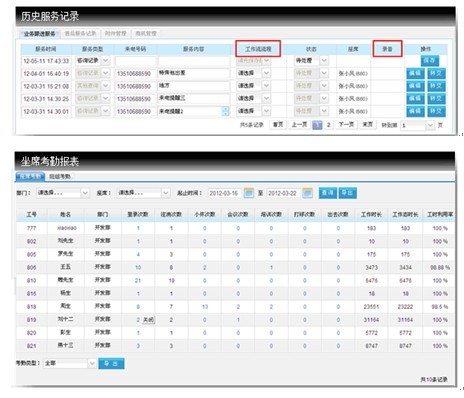Click the bottom 导出 export button

(x=111, y=363)
